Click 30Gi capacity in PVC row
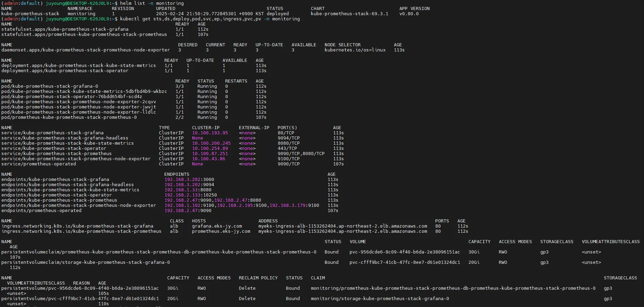 coord(474,252)
